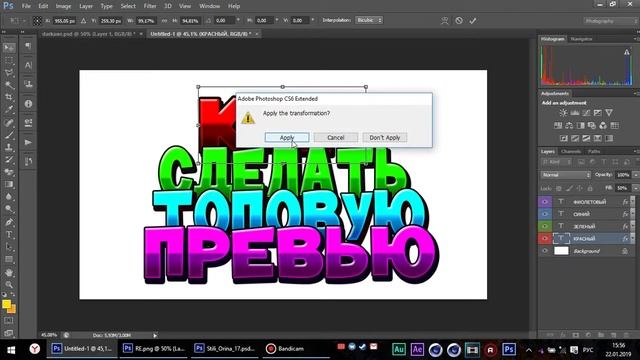Select the Rectangular Marquee tool
640x360 pixels.
(9, 60)
